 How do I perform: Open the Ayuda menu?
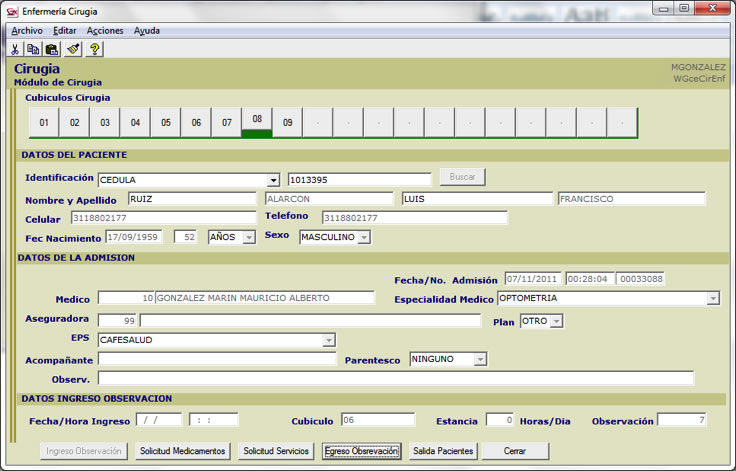point(147,31)
